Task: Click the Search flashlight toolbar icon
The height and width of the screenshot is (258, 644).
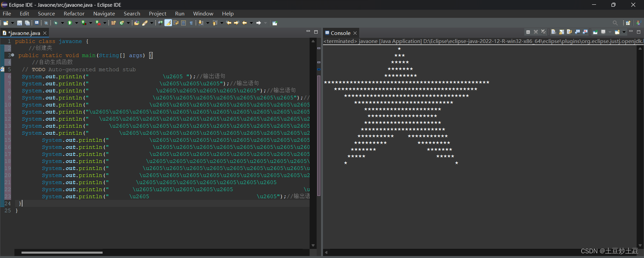Action: (x=145, y=23)
